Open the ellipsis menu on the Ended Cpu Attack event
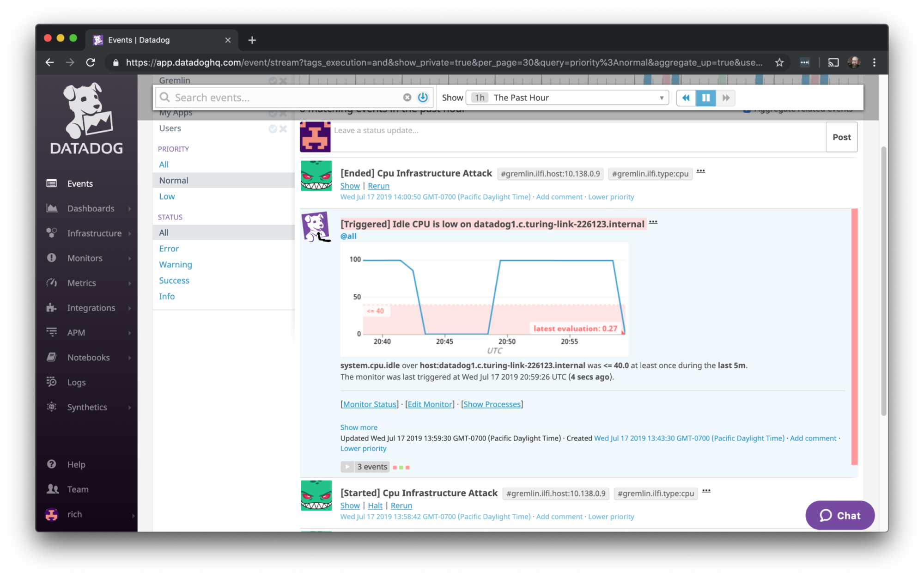This screenshot has width=924, height=579. [701, 171]
